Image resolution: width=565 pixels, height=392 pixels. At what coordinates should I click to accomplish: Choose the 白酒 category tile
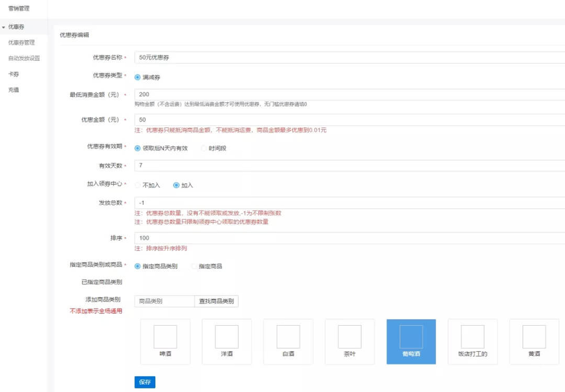(x=288, y=341)
